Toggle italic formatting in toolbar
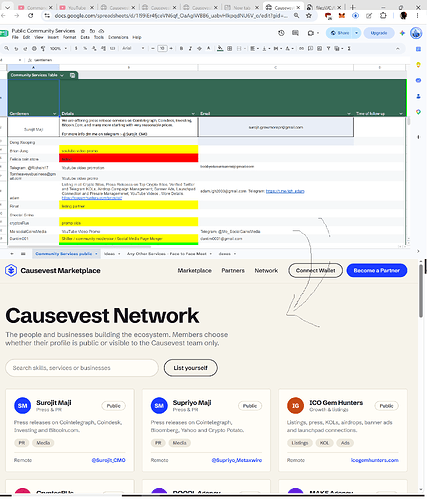 (x=190, y=49)
